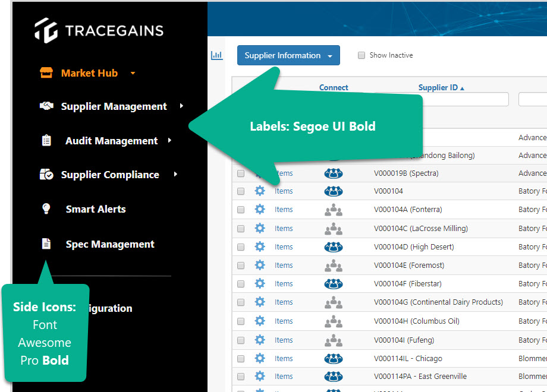
Task: Open Audit Management menu item
Action: click(112, 141)
